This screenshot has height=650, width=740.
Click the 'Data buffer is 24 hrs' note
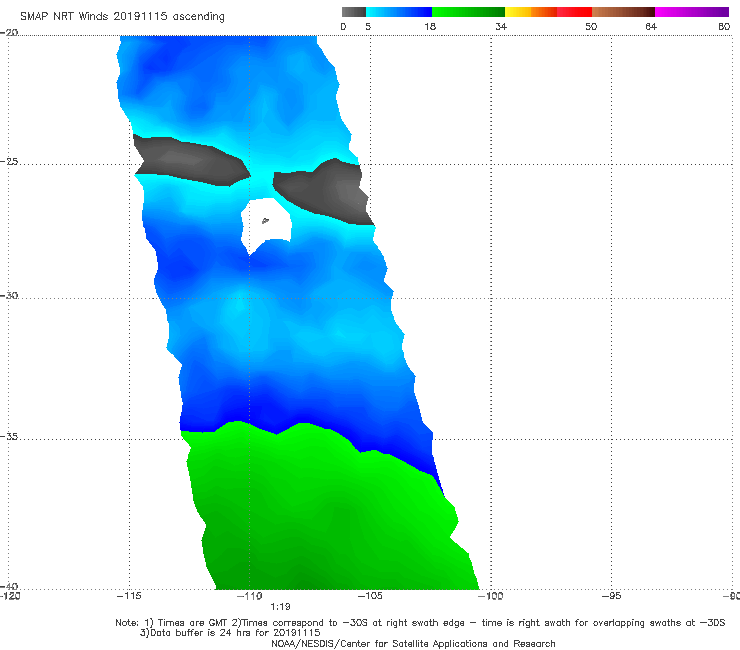click(230, 633)
